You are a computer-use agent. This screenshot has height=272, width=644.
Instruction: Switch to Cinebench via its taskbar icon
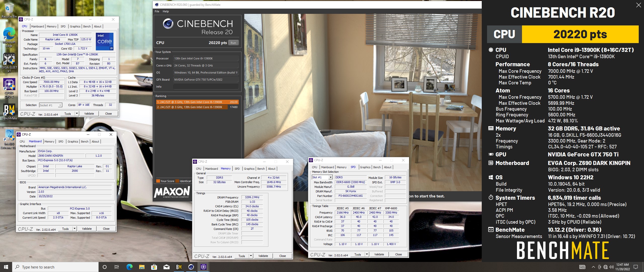click(x=191, y=267)
